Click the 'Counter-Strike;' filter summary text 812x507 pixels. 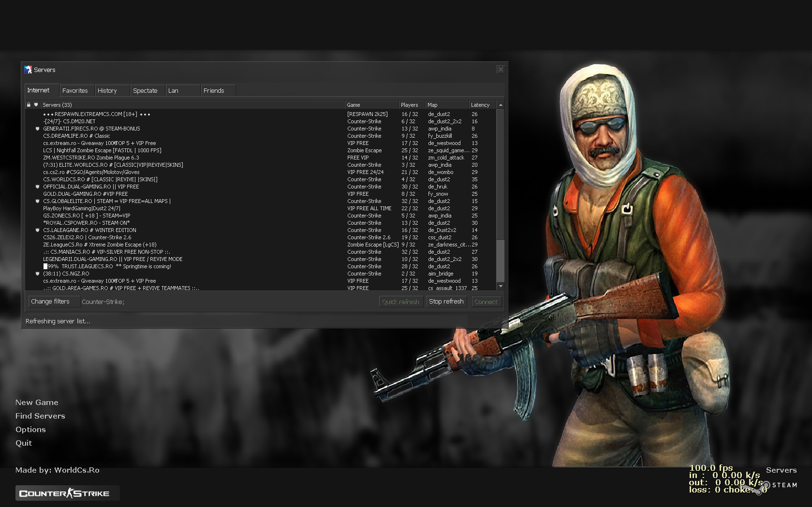point(103,302)
